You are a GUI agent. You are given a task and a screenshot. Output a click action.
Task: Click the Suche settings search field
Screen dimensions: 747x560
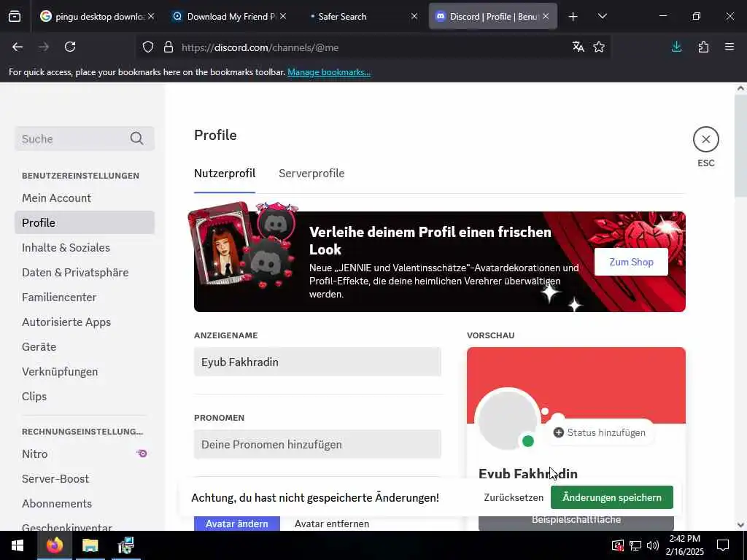pos(85,139)
